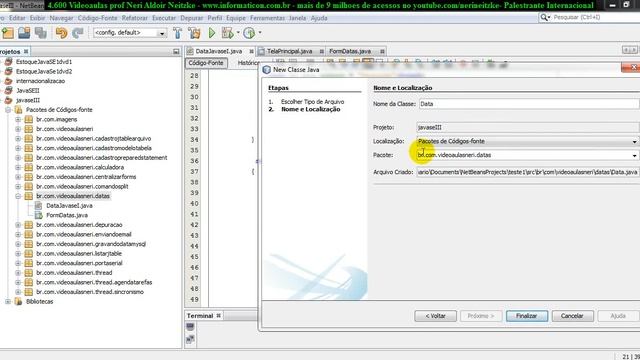640x360 pixels.
Task: Click the Undo toolbar icon
Action: [x=62, y=33]
